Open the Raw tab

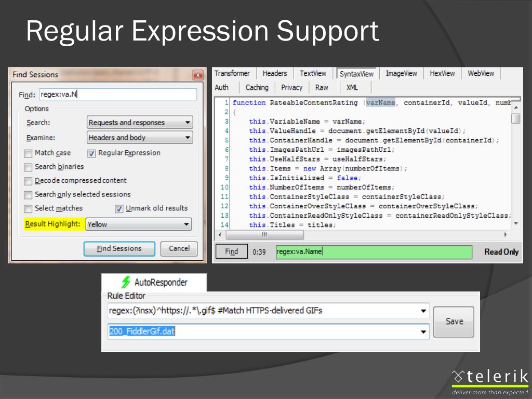pos(322,87)
